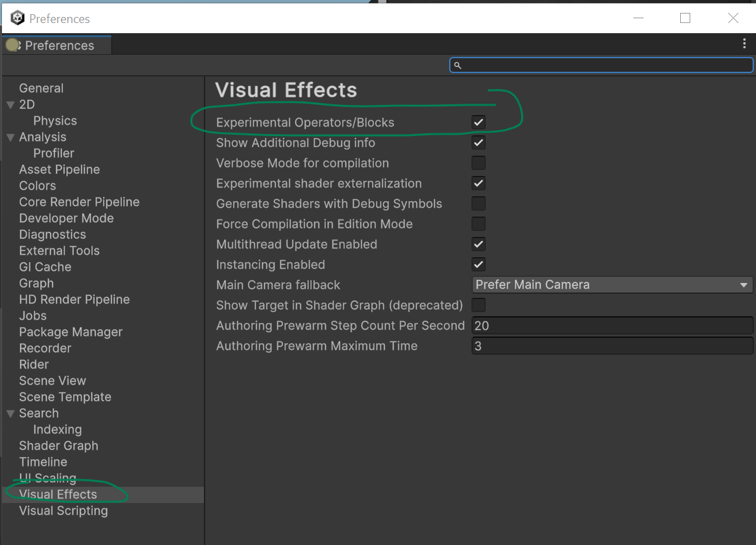Toggle Multithread Update Enabled off

[478, 244]
